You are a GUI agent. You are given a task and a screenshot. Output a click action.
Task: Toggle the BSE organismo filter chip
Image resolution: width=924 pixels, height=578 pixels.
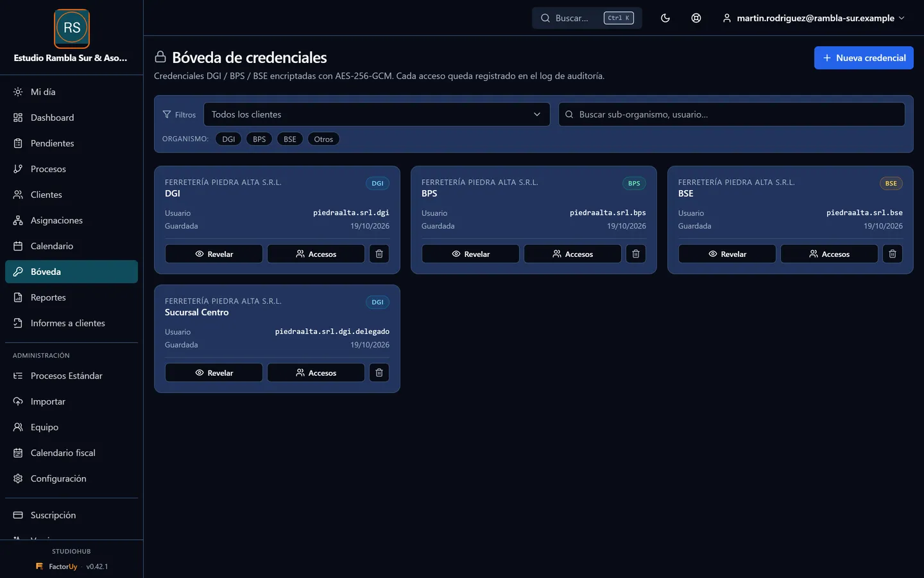tap(290, 139)
